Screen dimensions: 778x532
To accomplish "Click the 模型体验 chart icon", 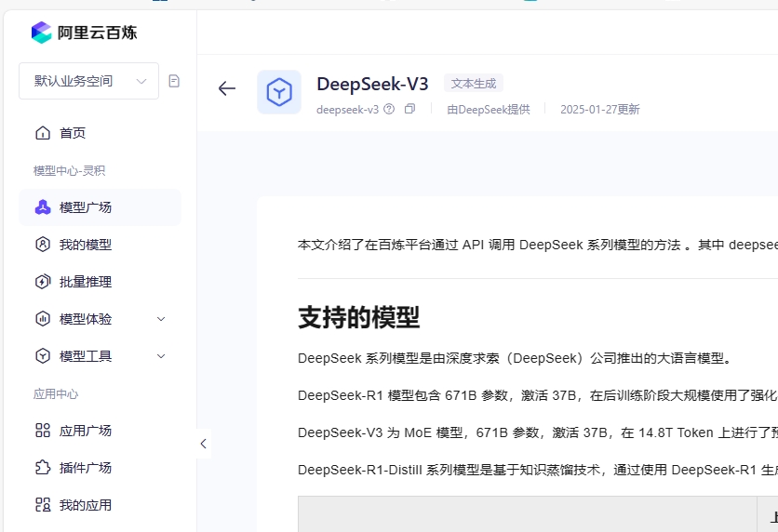I will coord(43,319).
